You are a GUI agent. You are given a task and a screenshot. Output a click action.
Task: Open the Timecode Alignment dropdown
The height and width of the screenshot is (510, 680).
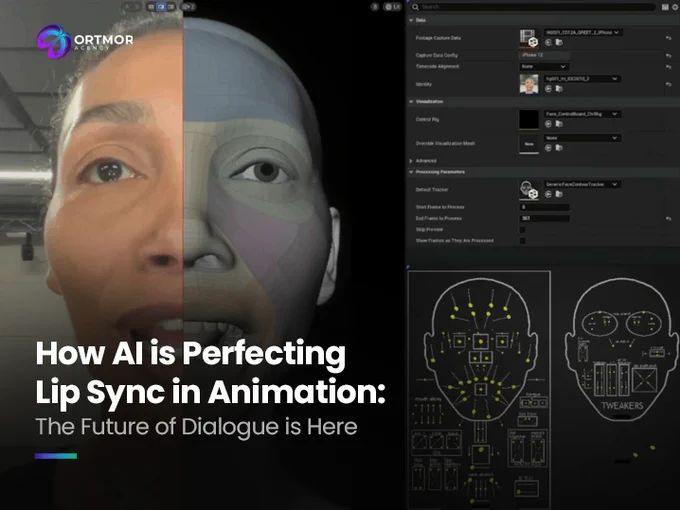point(544,67)
